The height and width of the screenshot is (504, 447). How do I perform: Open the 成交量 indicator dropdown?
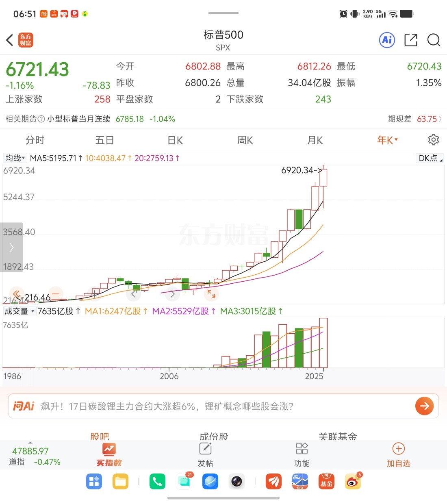pyautogui.click(x=20, y=311)
